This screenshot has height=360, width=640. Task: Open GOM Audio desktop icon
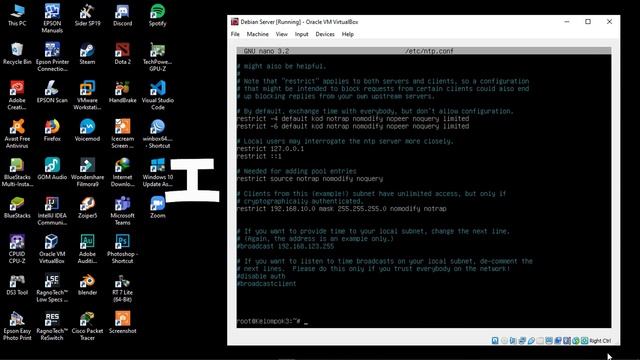point(52,169)
